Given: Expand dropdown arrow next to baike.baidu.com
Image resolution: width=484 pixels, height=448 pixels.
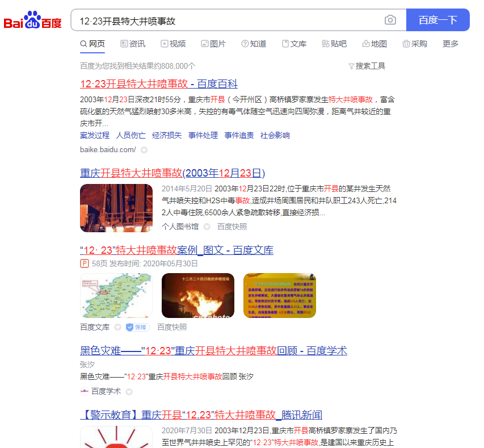Looking at the screenshot, I should [144, 150].
